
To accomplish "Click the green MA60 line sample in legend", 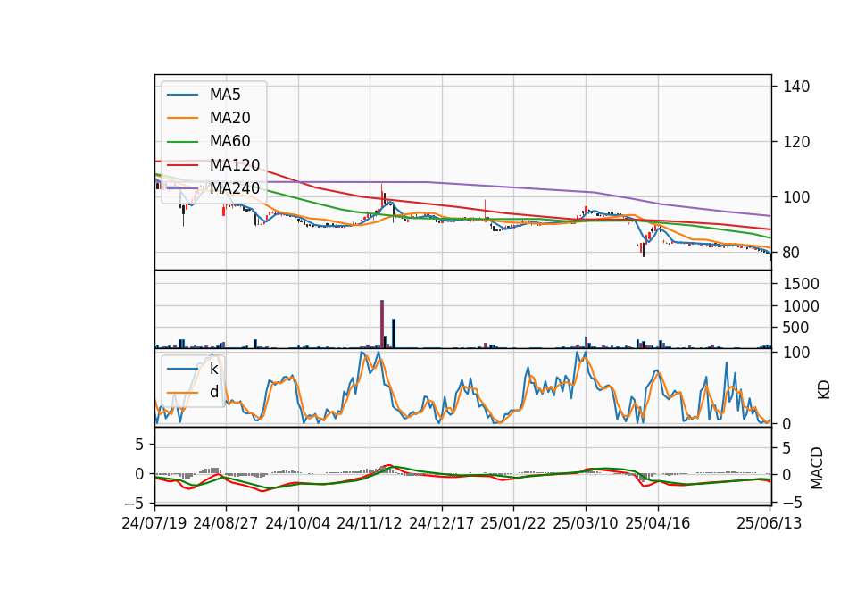I will 182,142.
